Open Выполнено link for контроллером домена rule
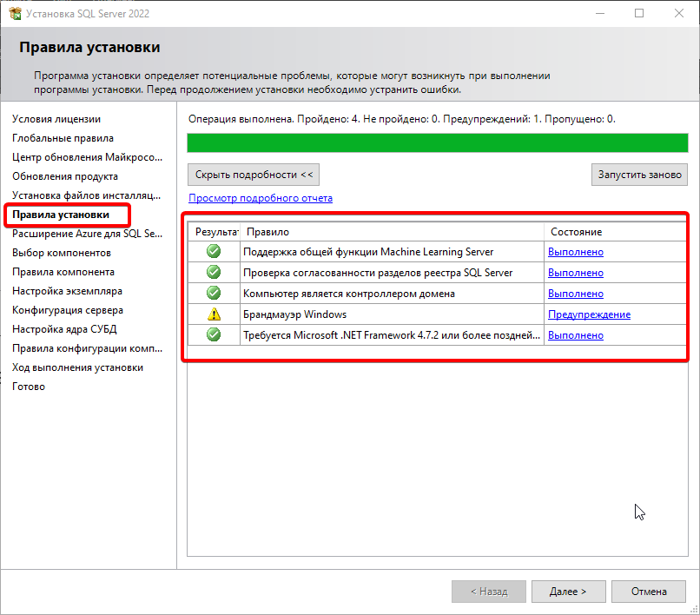Viewport: 700px width, 615px height. [x=576, y=294]
